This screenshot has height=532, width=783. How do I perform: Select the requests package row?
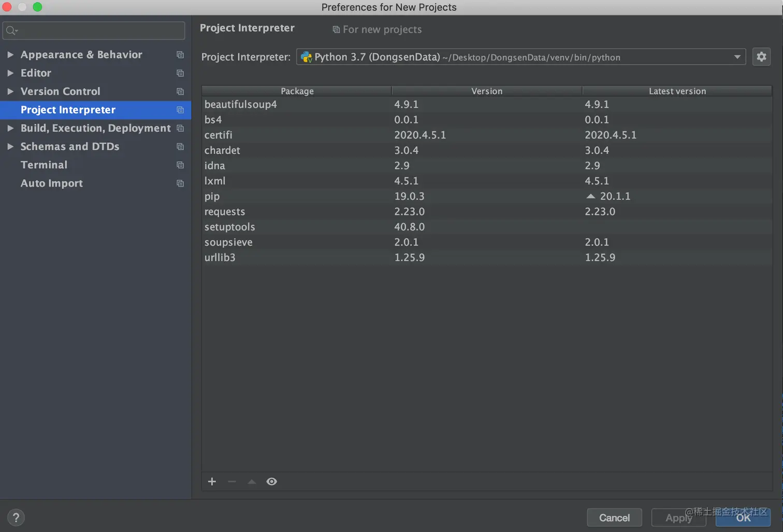click(487, 211)
